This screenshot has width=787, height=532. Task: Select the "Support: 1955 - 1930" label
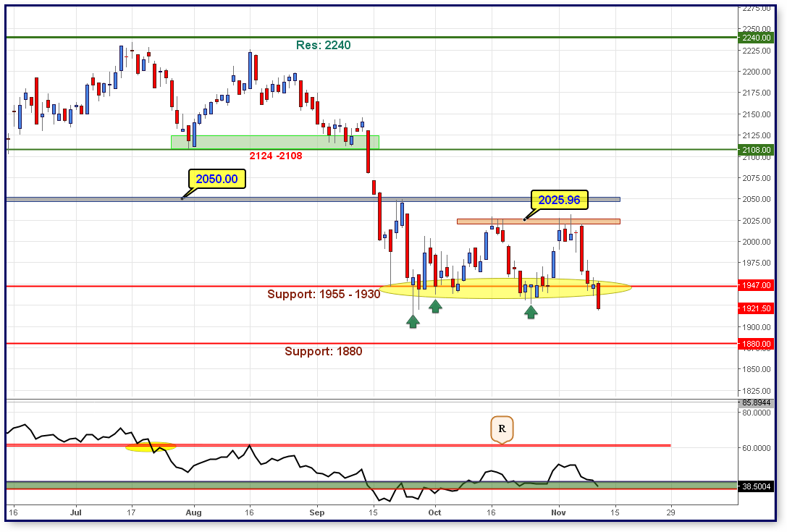click(x=324, y=294)
